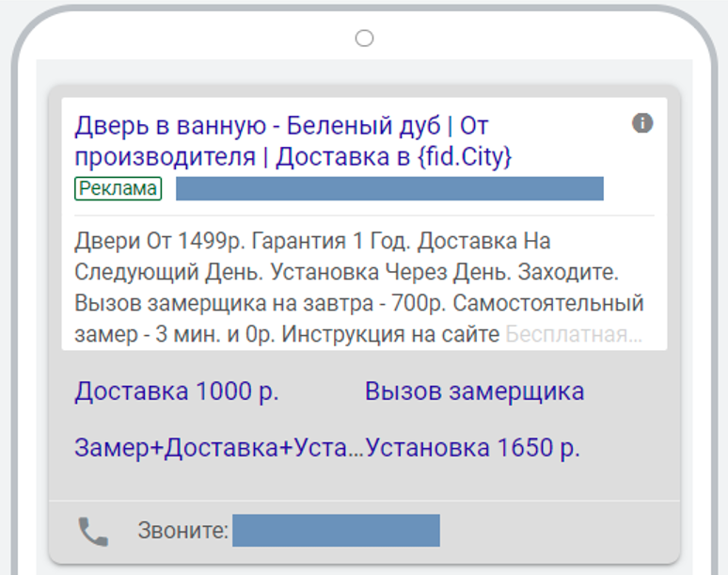
Task: Tap the phone handset icon
Action: pos(93,532)
